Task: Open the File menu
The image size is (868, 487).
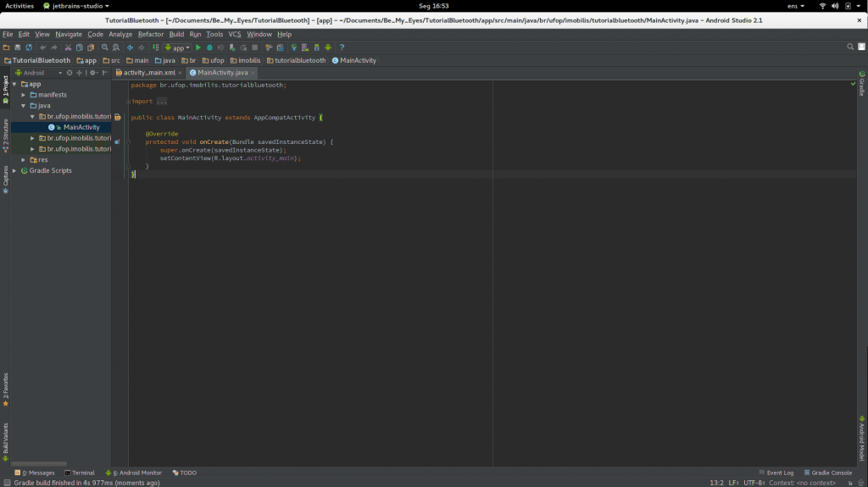Action: pos(8,35)
